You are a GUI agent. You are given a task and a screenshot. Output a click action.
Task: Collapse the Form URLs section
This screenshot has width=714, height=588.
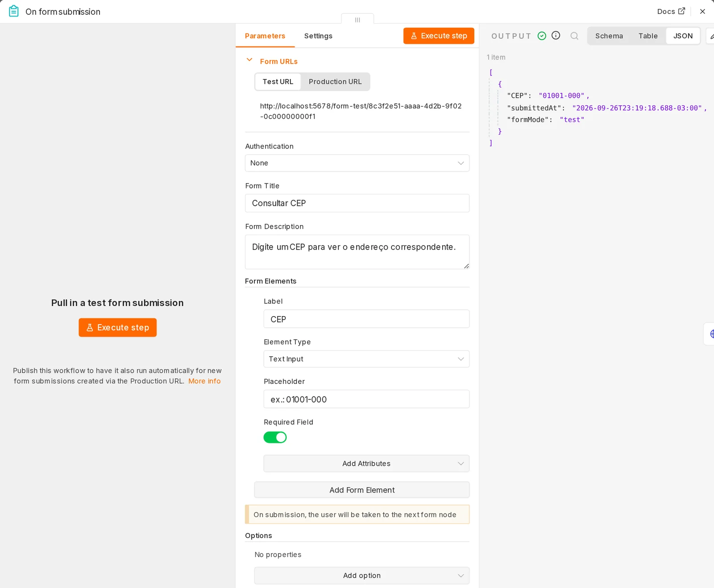pos(249,60)
